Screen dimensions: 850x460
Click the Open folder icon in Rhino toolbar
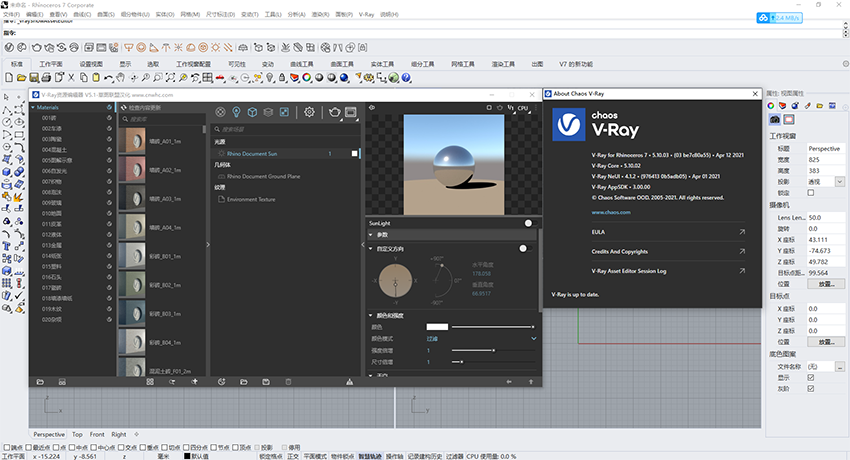[21, 78]
